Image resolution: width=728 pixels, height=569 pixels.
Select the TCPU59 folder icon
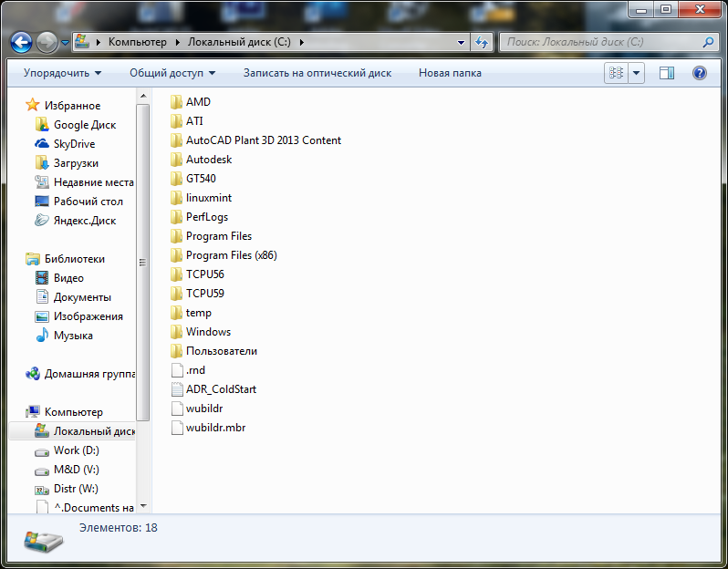pyautogui.click(x=176, y=294)
